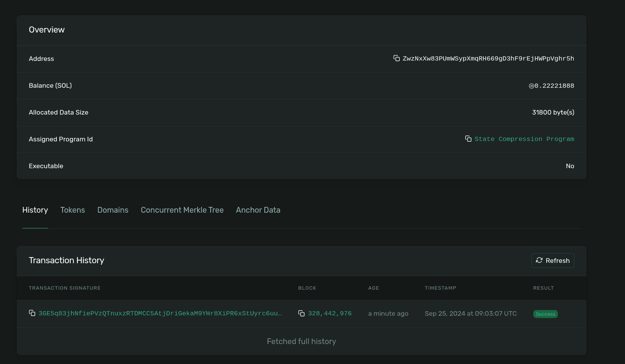Copy the account address using the copy icon
The height and width of the screenshot is (364, 625).
pos(396,58)
